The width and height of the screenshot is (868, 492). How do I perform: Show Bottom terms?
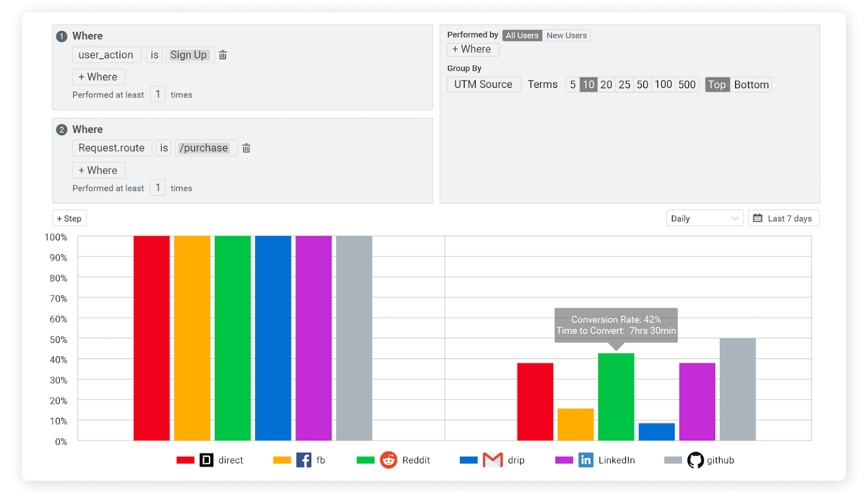coord(751,85)
